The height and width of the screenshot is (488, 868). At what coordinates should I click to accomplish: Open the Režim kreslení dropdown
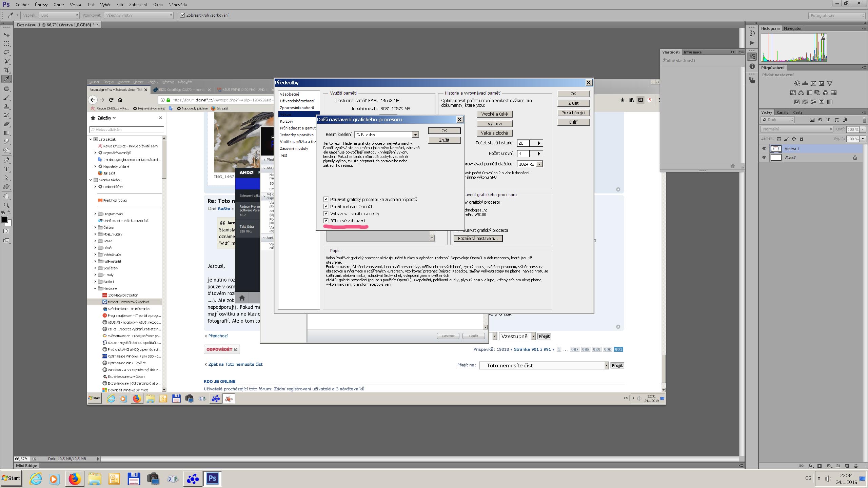(415, 135)
